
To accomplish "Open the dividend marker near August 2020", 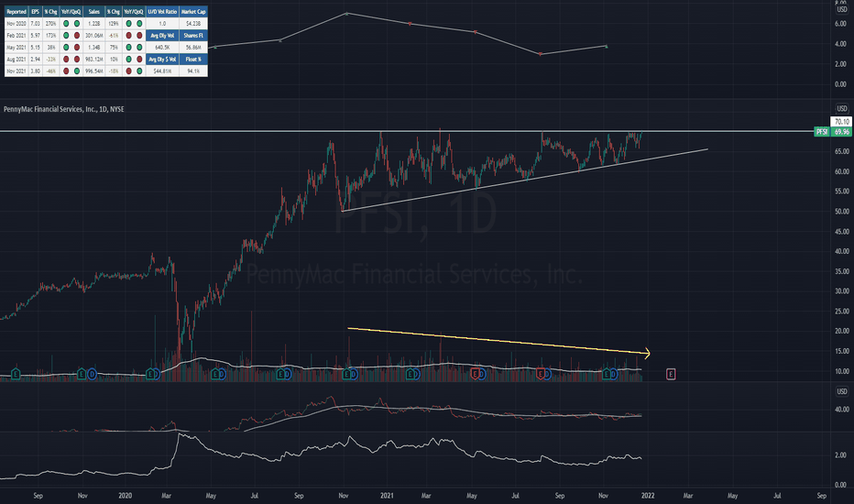I will 288,374.
